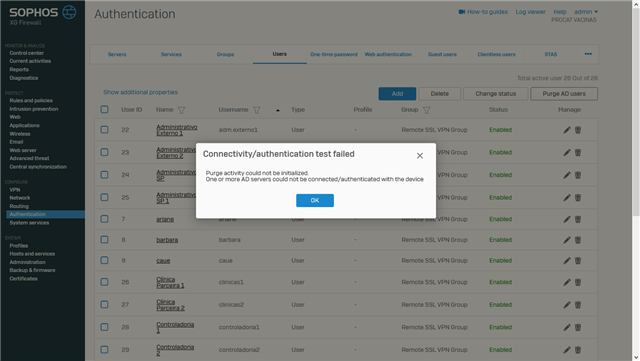Viewport: 640px width, 361px height.
Task: Click OK in the test failed dialog
Action: tap(315, 200)
